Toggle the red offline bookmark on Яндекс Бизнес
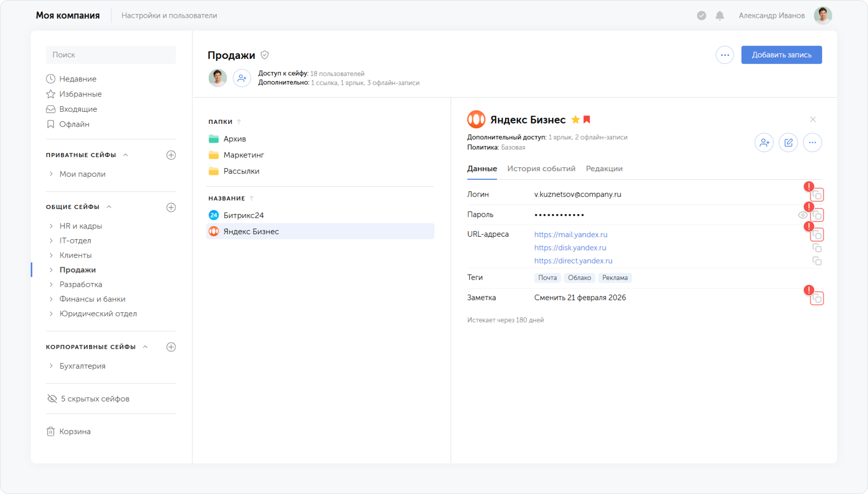Viewport: 868px width, 494px height. 587,120
